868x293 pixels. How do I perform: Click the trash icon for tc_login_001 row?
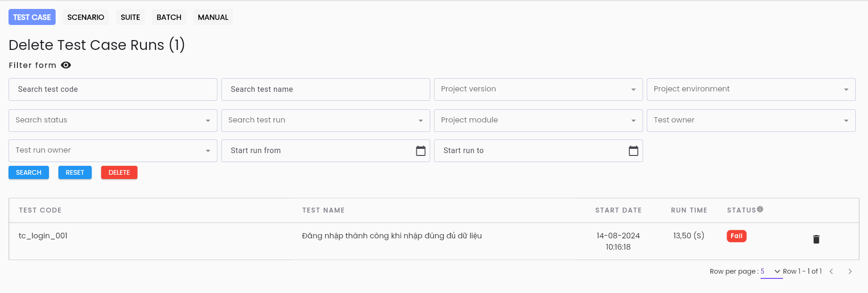pos(816,239)
